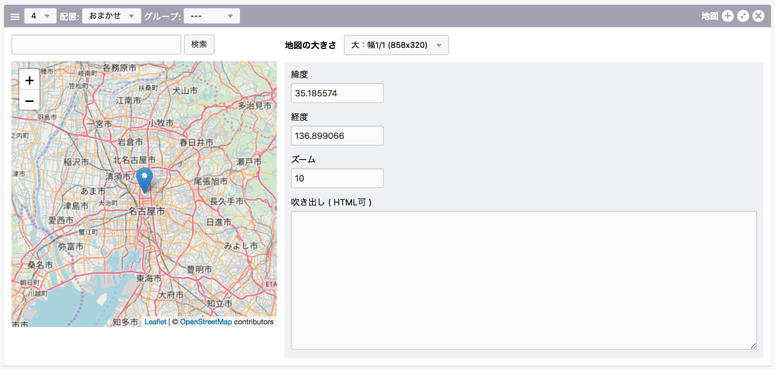This screenshot has width=775, height=369.
Task: Click the 経度 longitude input field
Action: coord(338,135)
